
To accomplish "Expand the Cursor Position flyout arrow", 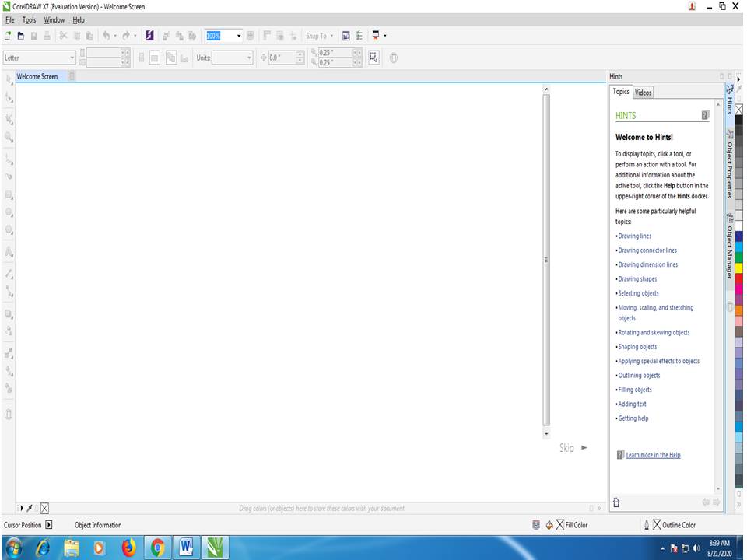I will 48,524.
